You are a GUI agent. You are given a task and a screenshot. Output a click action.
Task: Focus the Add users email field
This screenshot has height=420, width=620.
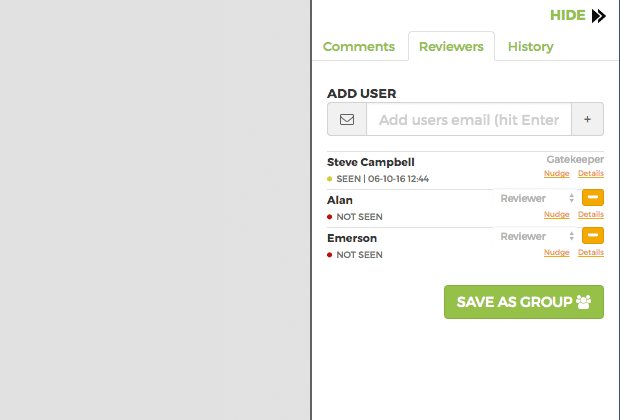(x=469, y=119)
